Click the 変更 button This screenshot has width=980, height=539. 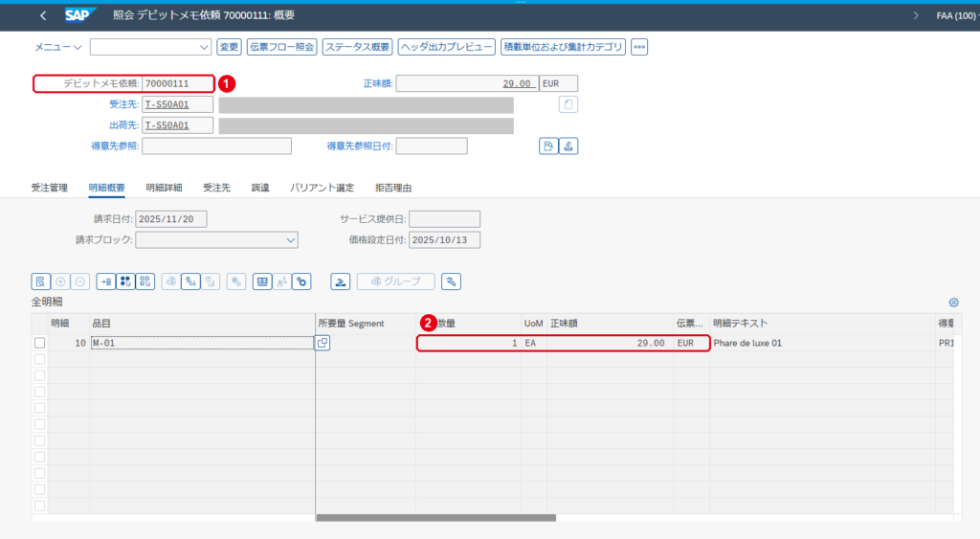(229, 47)
